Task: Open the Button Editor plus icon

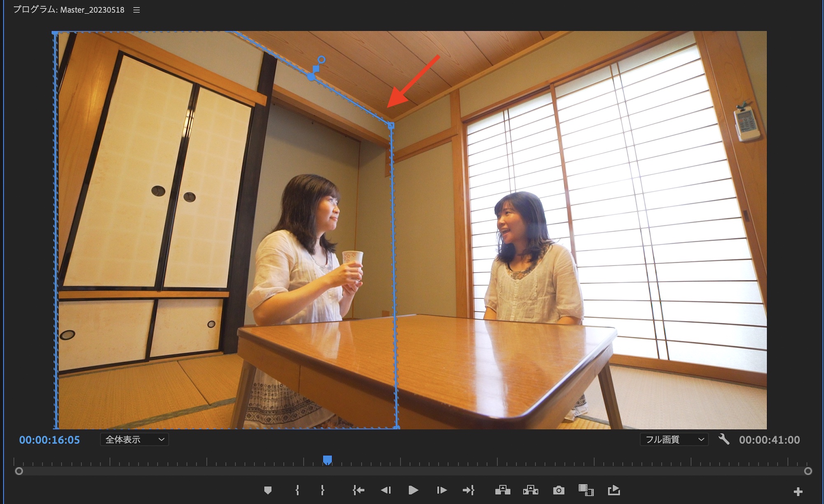Action: (798, 492)
